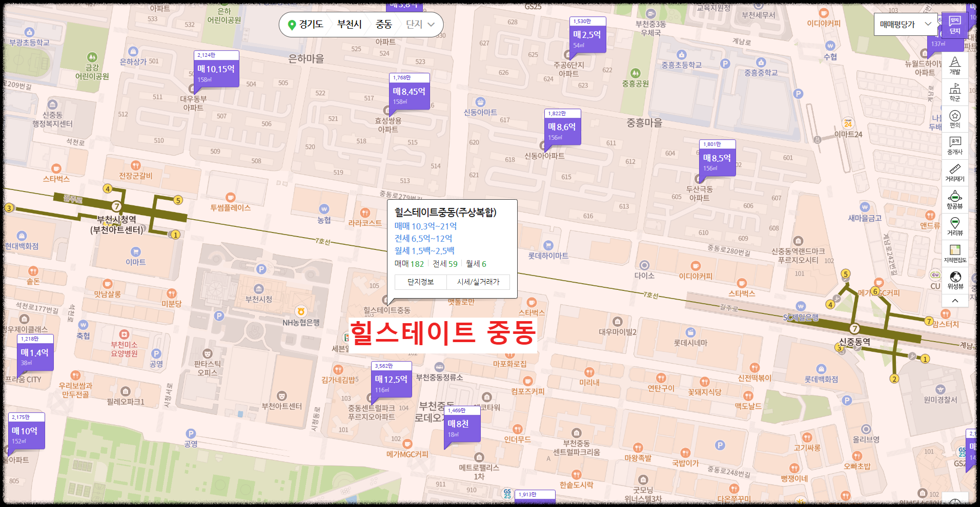
Task: Click the 중흥마을 neighborhood label
Action: coord(644,123)
